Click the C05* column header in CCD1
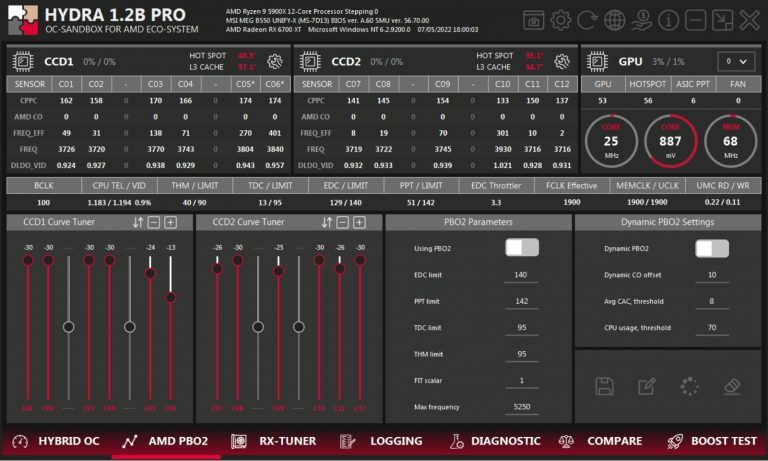Image resolution: width=768 pixels, height=461 pixels. tap(245, 84)
